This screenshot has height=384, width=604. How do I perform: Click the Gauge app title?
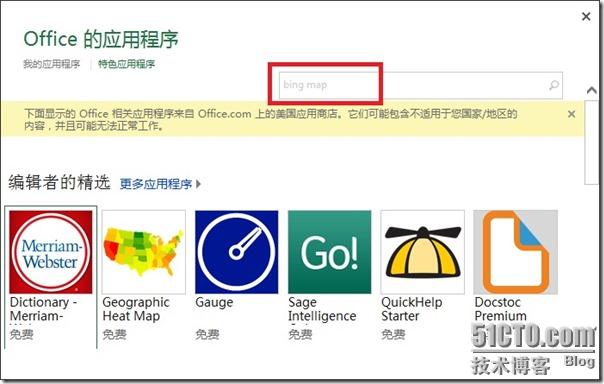pos(214,302)
